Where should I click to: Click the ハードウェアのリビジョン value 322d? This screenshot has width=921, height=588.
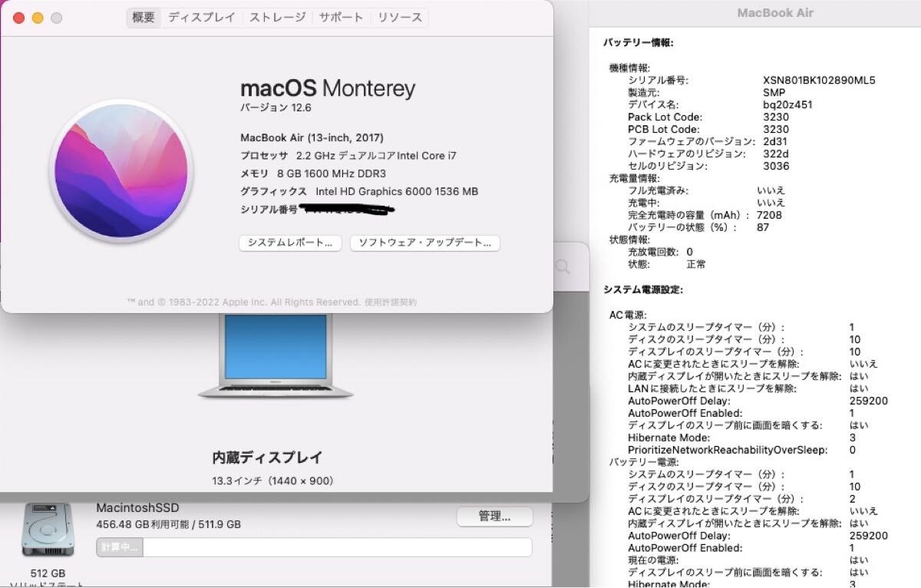(776, 154)
